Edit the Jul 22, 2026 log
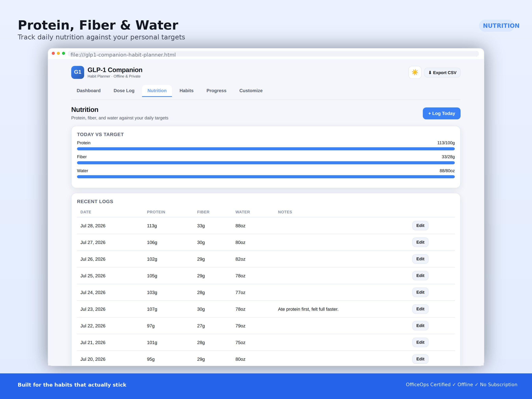532x399 pixels. (420, 326)
